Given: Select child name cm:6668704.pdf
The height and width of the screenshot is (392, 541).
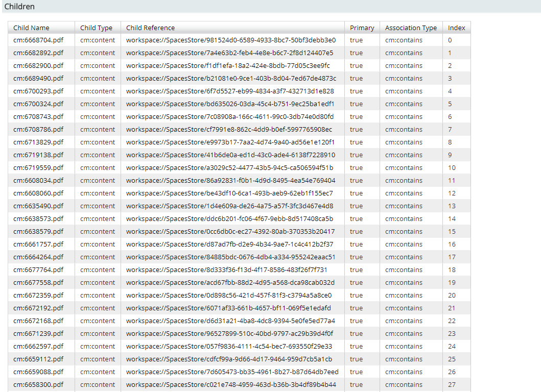Looking at the screenshot, I should click(x=38, y=40).
